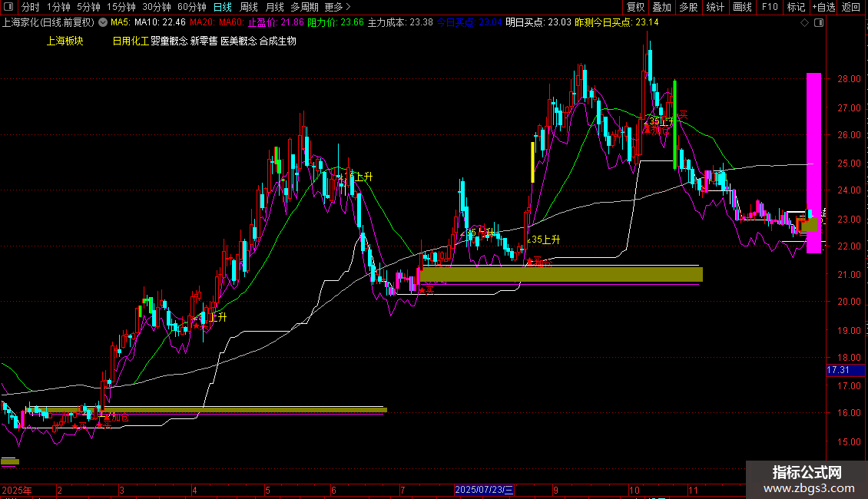Select the 5分钟 period tab
Viewport: 868px width, 499px height.
[x=88, y=7]
